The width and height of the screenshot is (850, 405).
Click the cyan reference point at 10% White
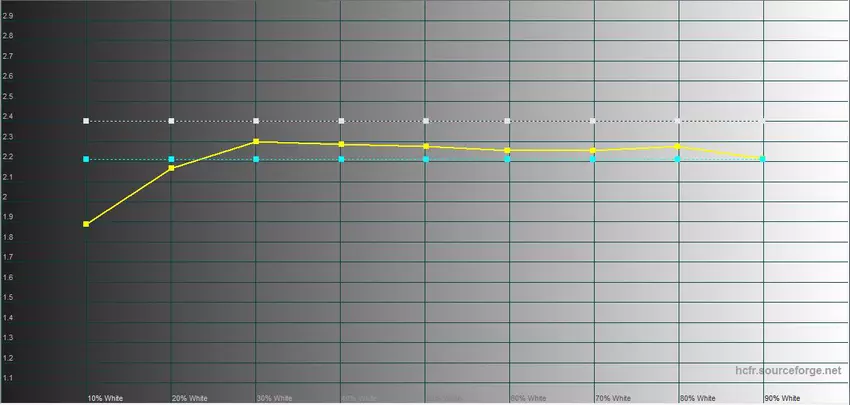pos(87,159)
